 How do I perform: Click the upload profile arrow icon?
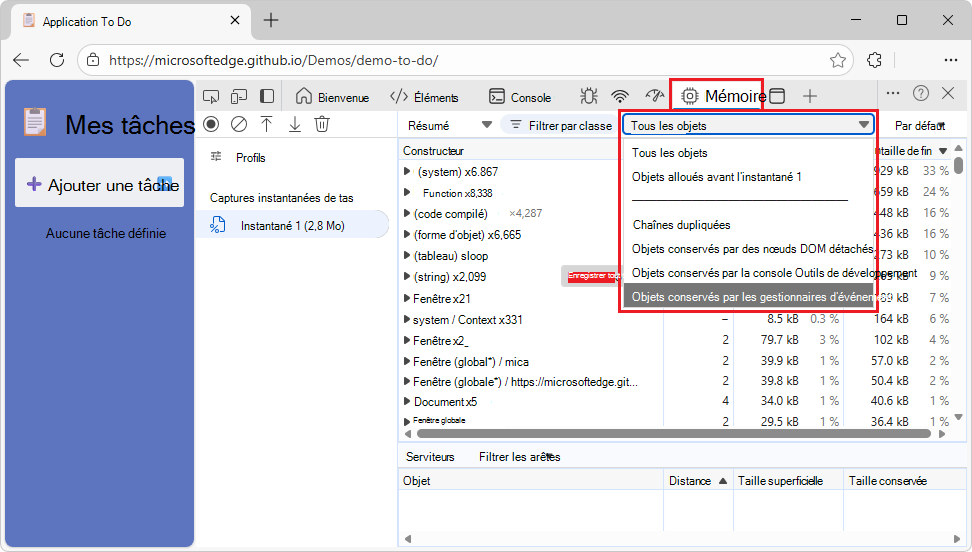pyautogui.click(x=267, y=124)
